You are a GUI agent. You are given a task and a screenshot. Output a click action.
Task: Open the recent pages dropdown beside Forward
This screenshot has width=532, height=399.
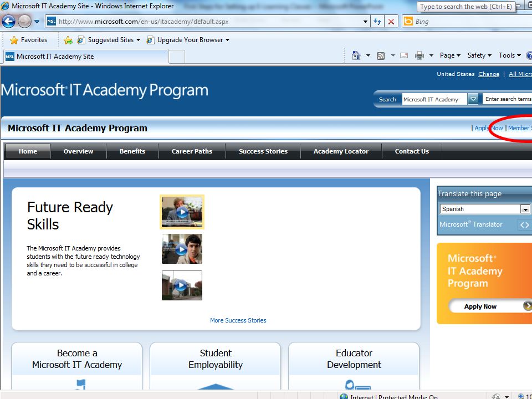click(37, 22)
